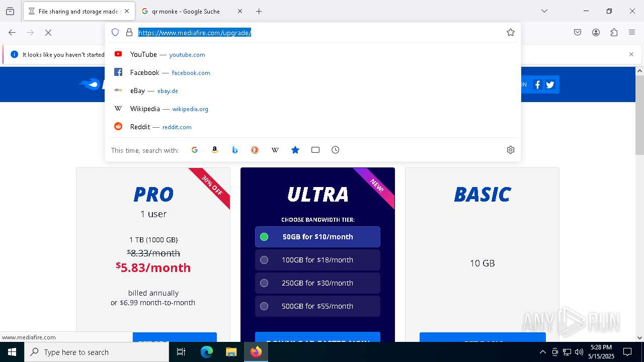Search with Bing this time
The width and height of the screenshot is (644, 362).
(x=235, y=150)
